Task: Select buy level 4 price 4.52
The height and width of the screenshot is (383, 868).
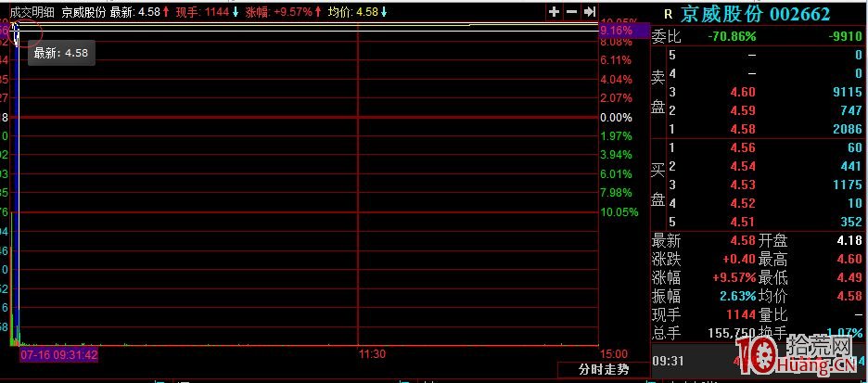Action: tap(743, 204)
